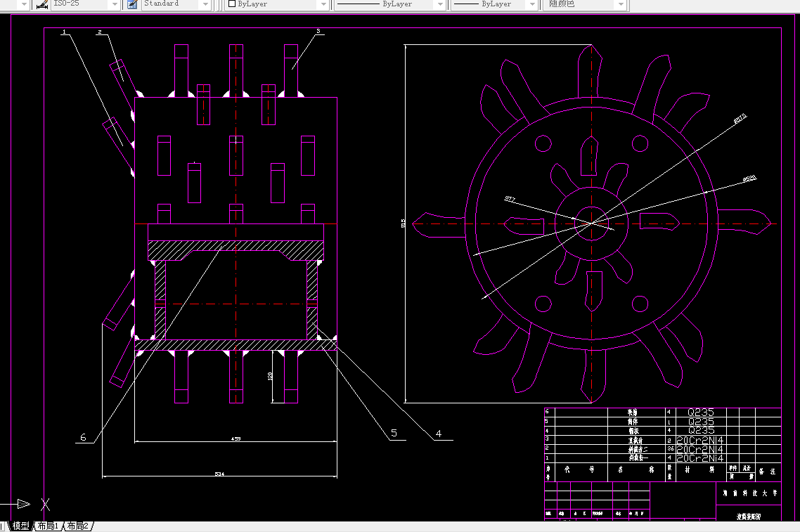Expand the 随颜色 plot style dropdown

[x=621, y=4]
